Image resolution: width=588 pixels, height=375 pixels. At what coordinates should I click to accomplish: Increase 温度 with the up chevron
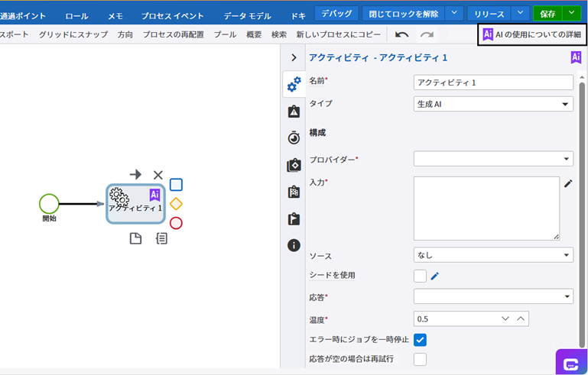click(x=521, y=318)
